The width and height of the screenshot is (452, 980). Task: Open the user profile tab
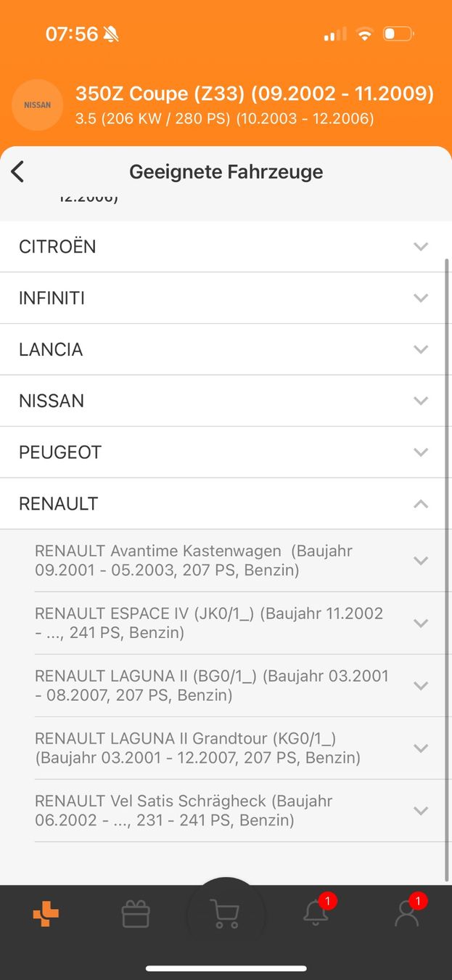(407, 914)
